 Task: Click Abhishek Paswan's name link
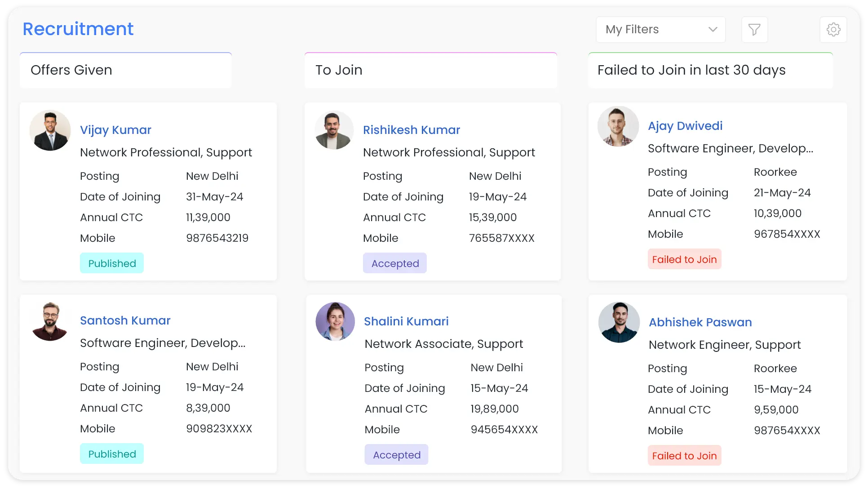(x=700, y=322)
